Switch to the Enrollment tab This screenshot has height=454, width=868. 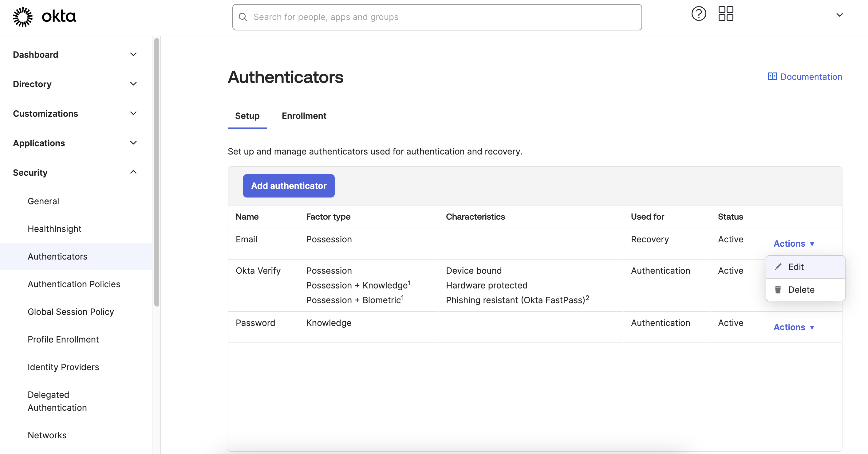(304, 116)
